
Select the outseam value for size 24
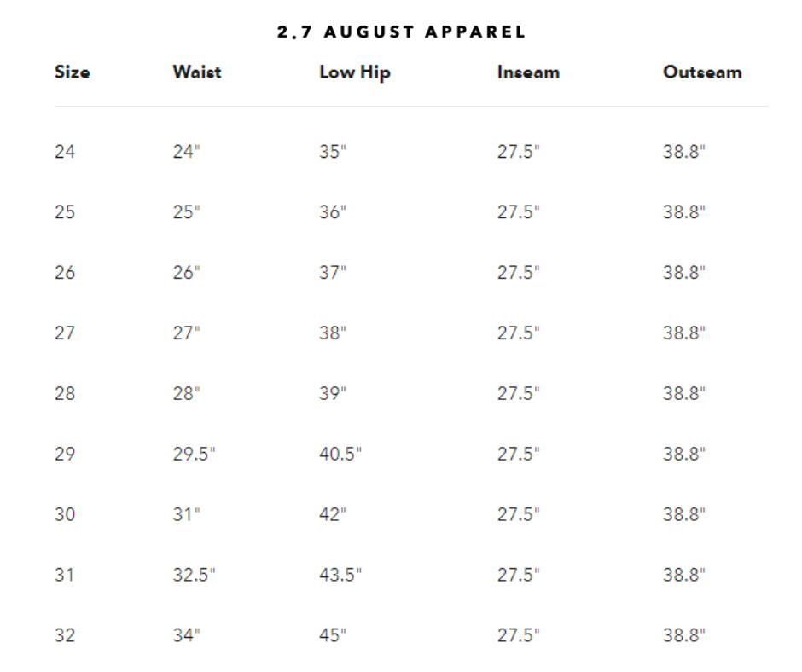[x=684, y=153]
